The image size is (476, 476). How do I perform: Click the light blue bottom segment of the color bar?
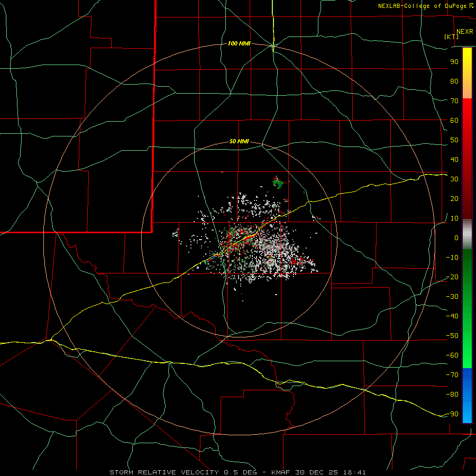coord(467,413)
